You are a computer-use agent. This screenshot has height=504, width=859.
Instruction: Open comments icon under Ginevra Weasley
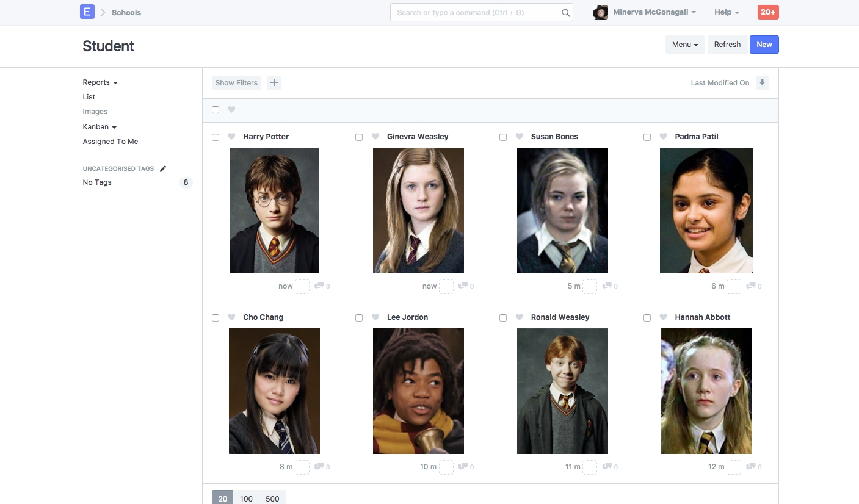coord(463,286)
